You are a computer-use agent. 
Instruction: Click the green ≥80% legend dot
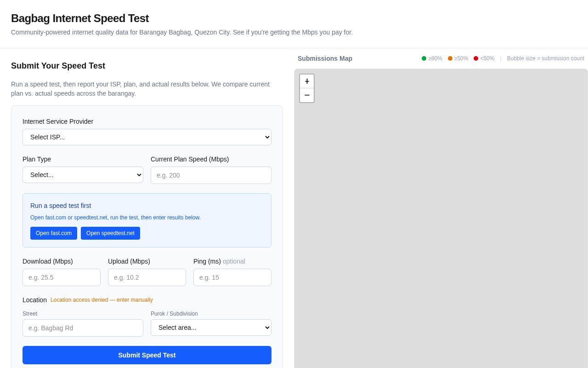click(424, 58)
